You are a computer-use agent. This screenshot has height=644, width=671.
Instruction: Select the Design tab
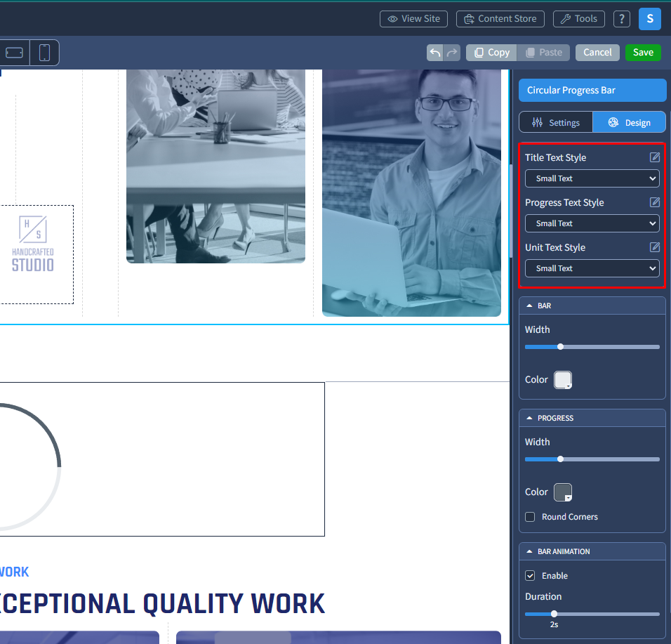click(629, 122)
